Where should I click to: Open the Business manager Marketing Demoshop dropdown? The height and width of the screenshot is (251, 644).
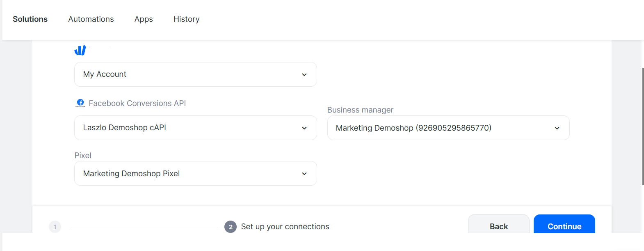[448, 128]
